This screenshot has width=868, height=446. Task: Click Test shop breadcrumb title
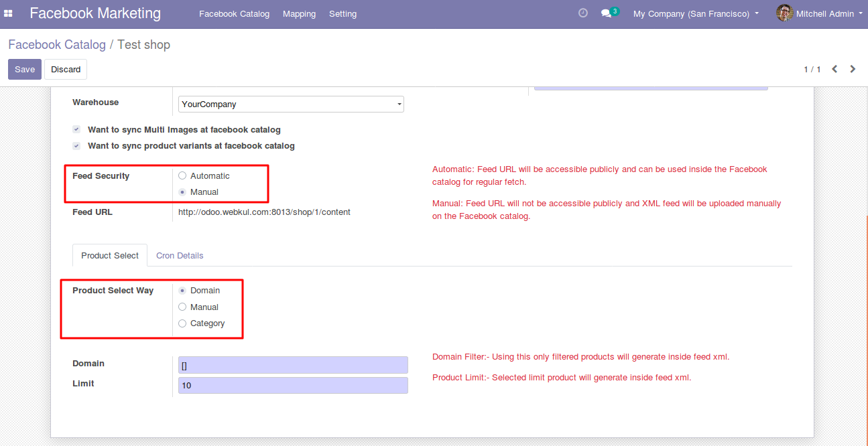(143, 45)
